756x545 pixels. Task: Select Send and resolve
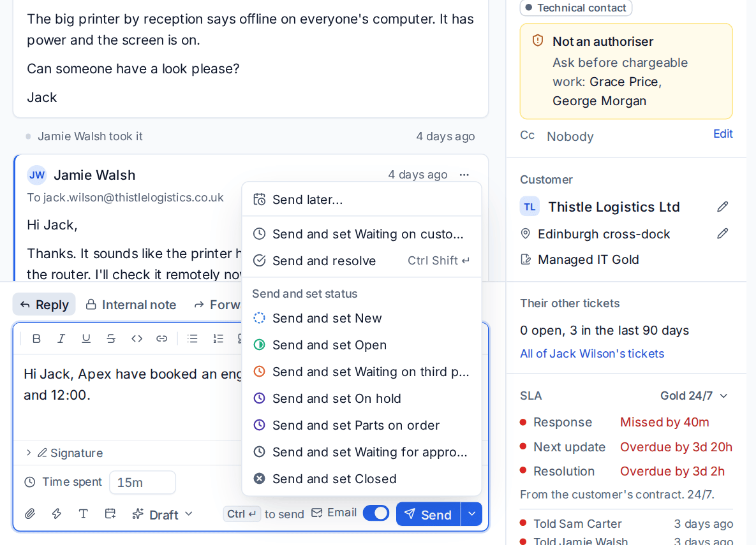[362, 261]
